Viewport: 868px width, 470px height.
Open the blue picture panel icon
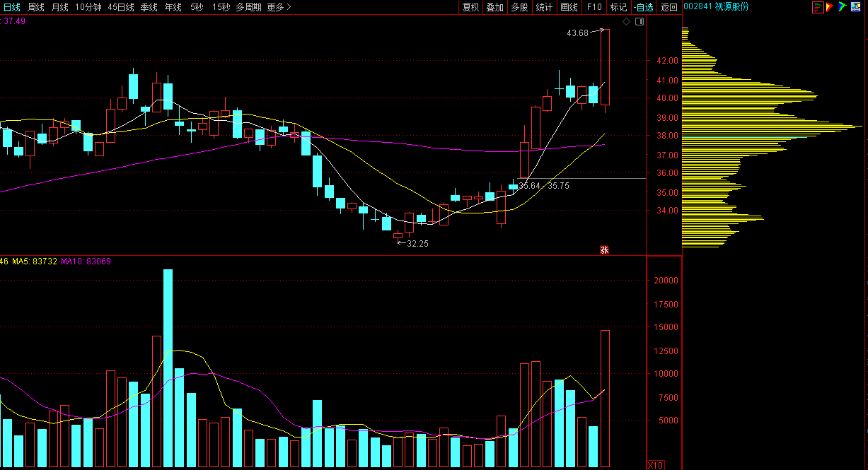856,7
